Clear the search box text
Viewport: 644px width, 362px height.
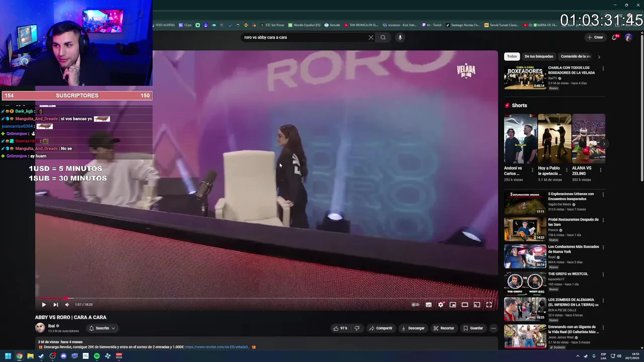coord(371,37)
